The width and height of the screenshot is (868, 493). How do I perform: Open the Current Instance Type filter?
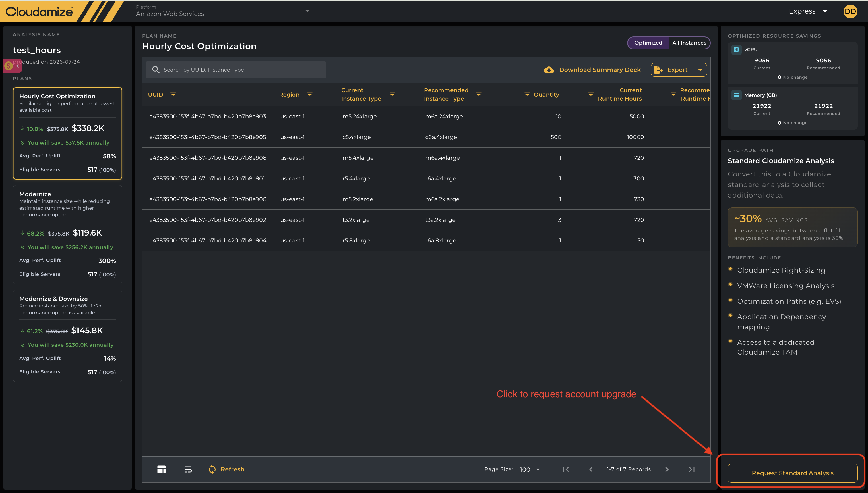pyautogui.click(x=392, y=95)
